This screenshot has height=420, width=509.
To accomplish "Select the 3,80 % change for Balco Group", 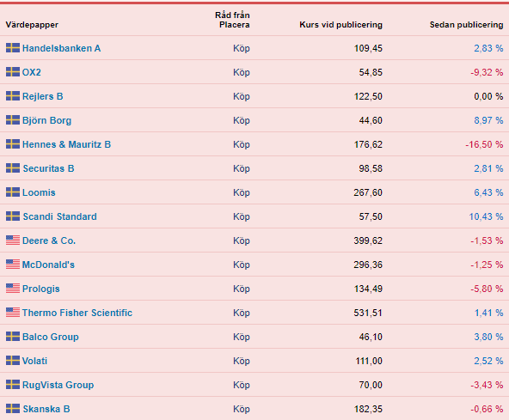I will 488,337.
